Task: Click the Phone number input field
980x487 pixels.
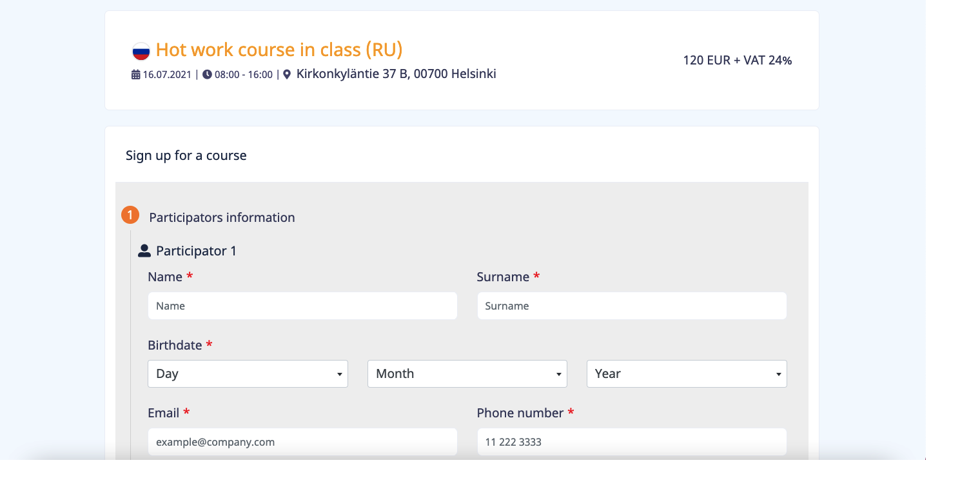Action: click(x=631, y=442)
